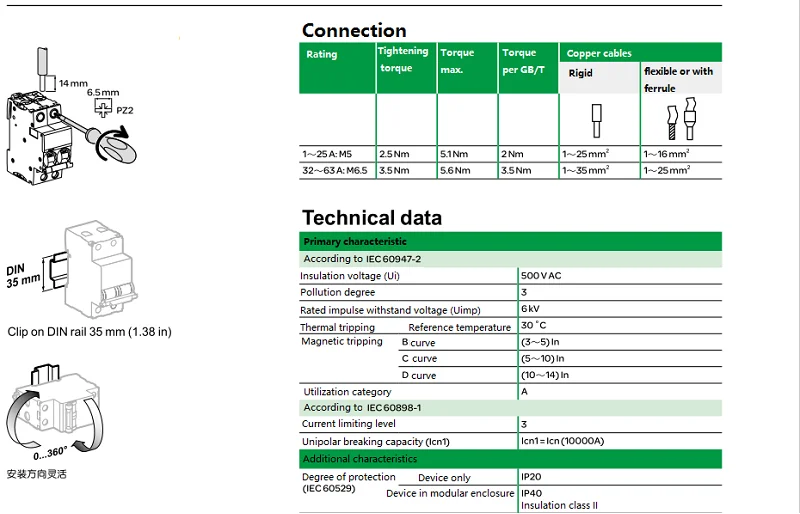This screenshot has width=800, height=514.
Task: Click the 14 mm wire strip length illustration
Action: pos(62,70)
